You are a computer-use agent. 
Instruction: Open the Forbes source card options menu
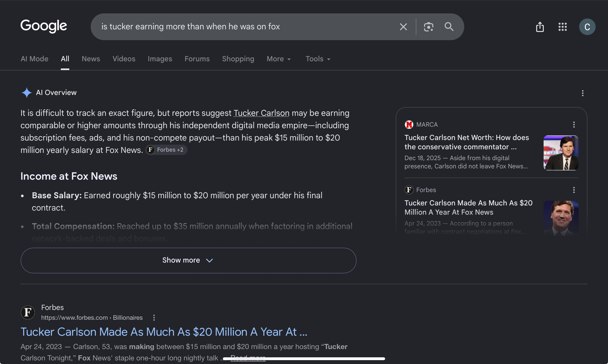tap(574, 190)
